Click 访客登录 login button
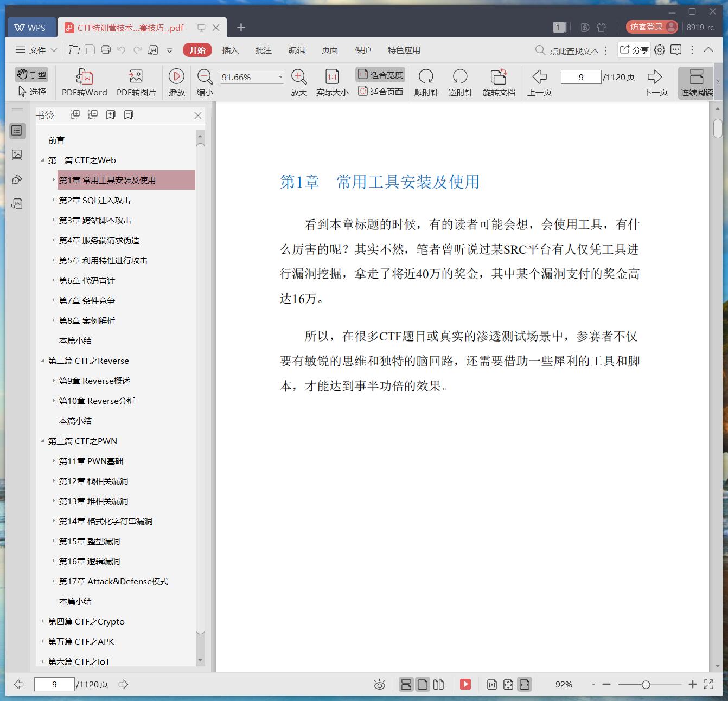This screenshot has width=728, height=701. (x=652, y=27)
